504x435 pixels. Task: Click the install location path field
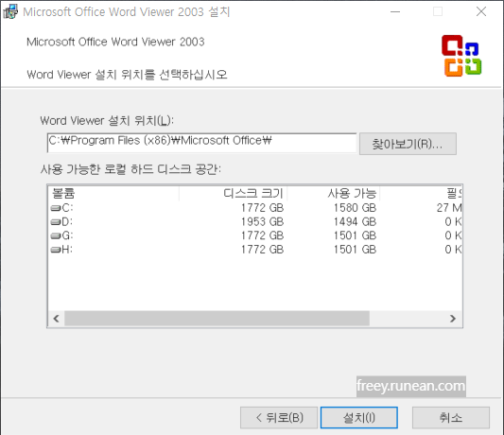point(201,143)
